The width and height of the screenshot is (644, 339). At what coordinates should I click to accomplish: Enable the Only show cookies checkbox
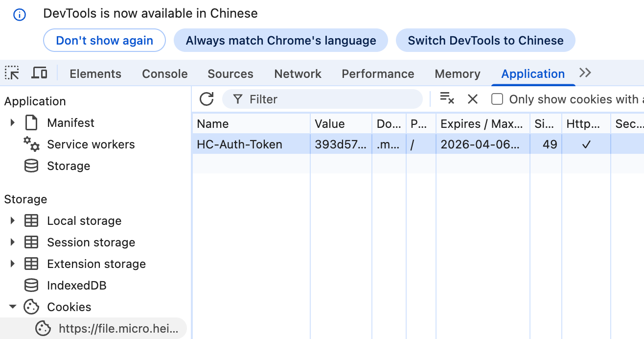coord(497,99)
